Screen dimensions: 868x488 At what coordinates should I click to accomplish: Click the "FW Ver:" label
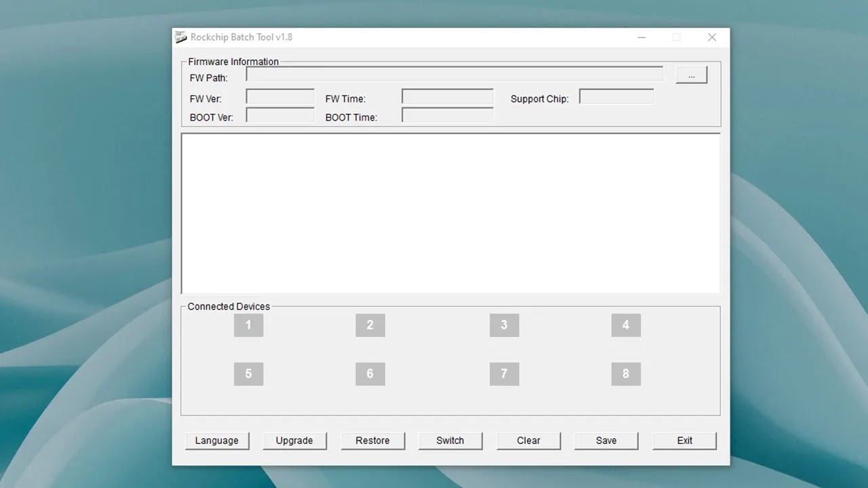point(205,99)
